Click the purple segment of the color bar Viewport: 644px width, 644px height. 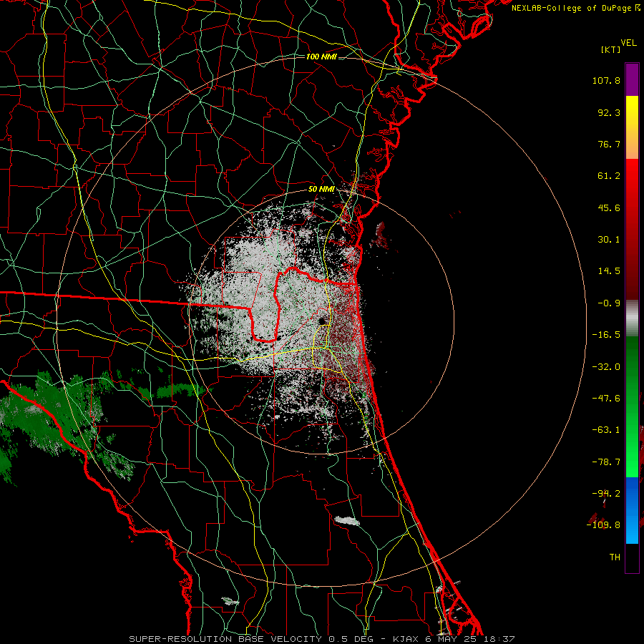(x=632, y=80)
